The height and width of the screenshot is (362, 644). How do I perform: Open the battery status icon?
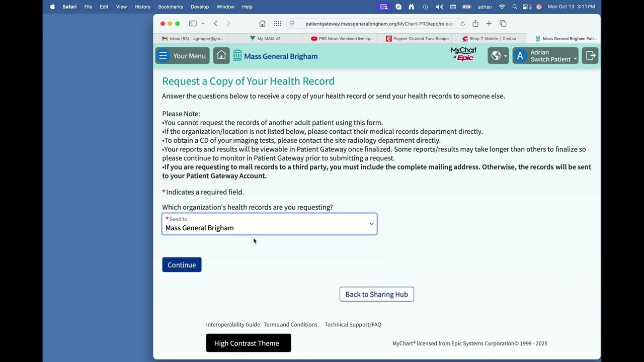point(467,7)
